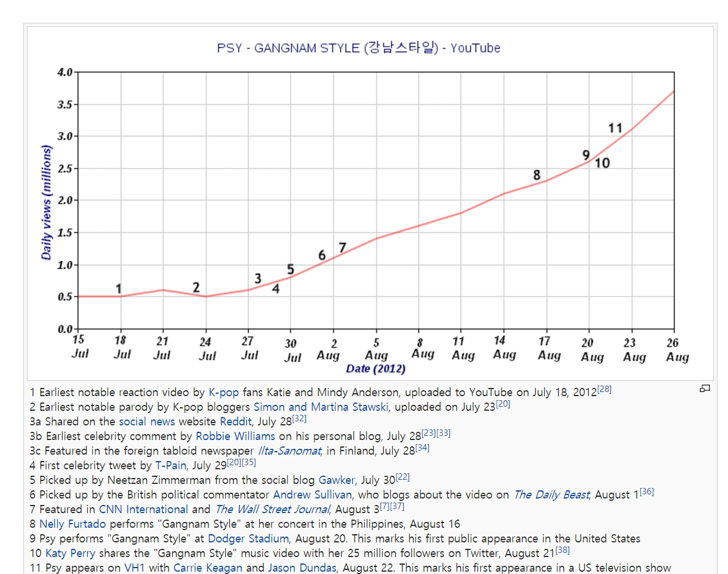Click chart marker number 7
This screenshot has height=574, width=728.
tap(342, 248)
